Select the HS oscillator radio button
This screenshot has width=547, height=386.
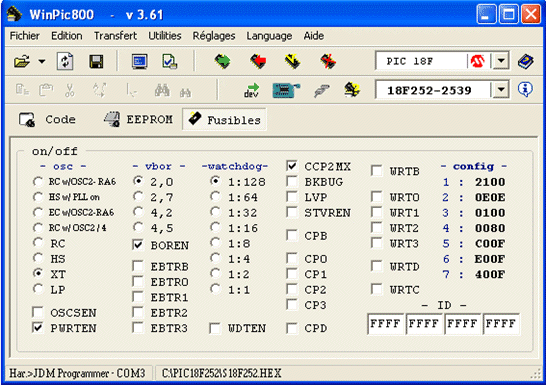[38, 258]
